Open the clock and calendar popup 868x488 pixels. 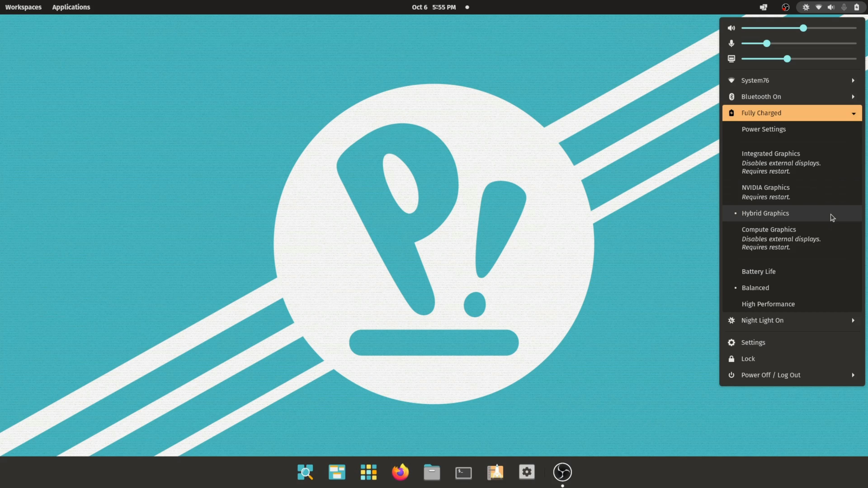[x=434, y=7]
